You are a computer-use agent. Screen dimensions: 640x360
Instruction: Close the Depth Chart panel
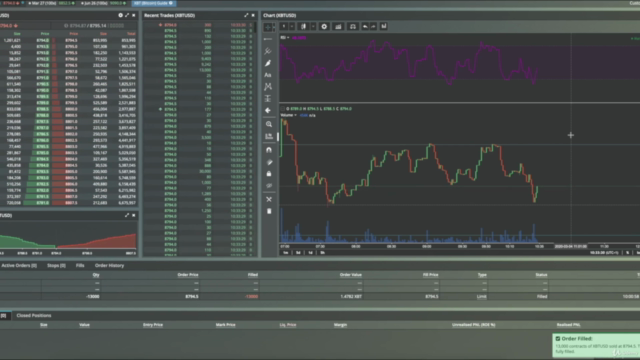[x=133, y=215]
